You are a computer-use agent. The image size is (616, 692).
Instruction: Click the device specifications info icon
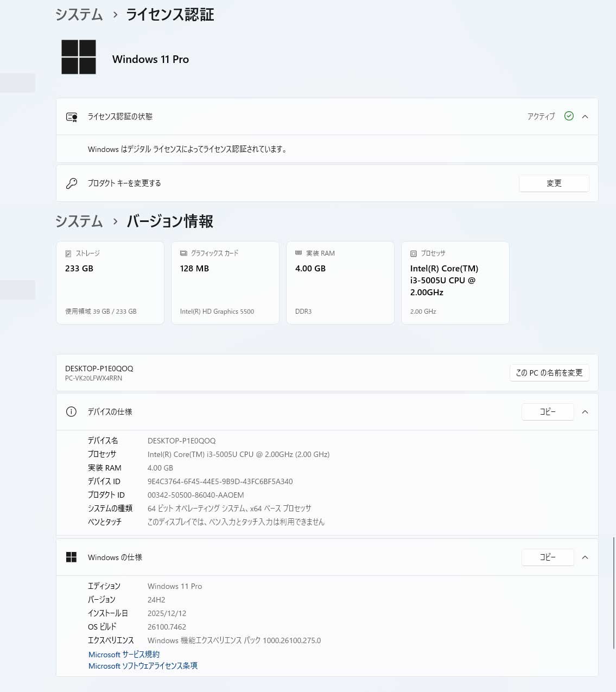[71, 412]
